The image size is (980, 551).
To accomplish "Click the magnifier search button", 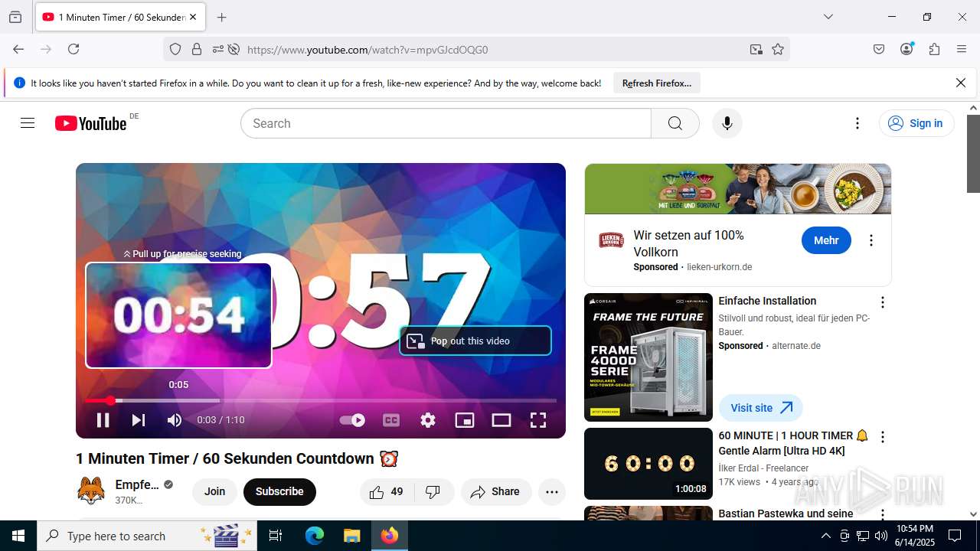I will [x=675, y=123].
